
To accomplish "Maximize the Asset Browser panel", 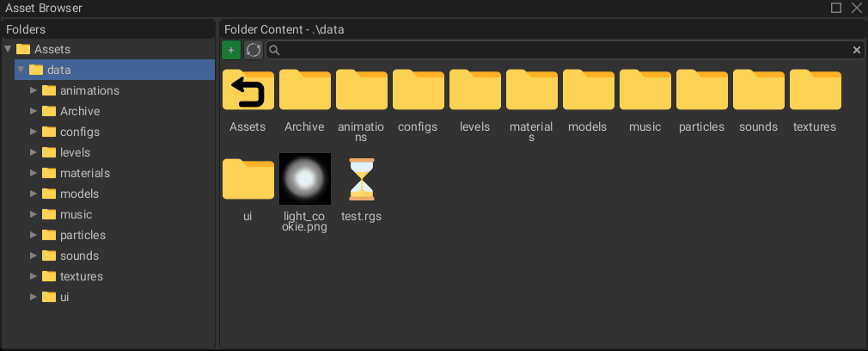I will point(836,8).
